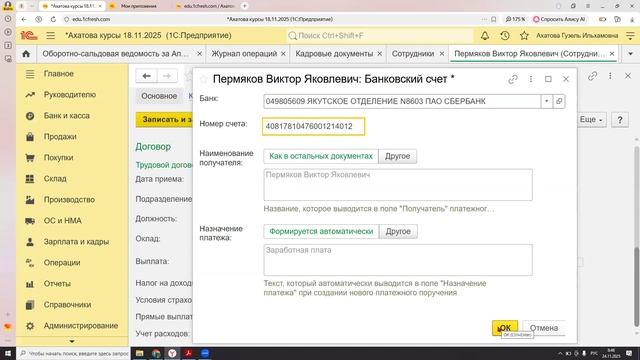Open Трудовой договор link
640x360 pixels.
[164, 165]
